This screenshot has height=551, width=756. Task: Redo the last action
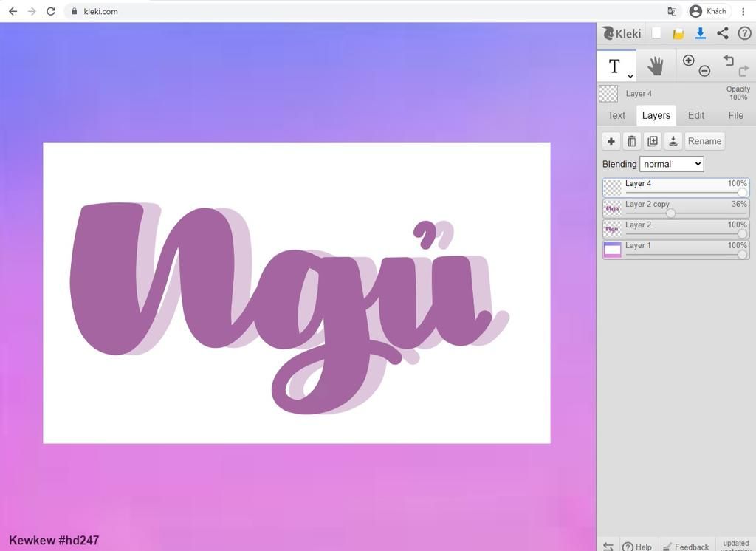(743, 72)
